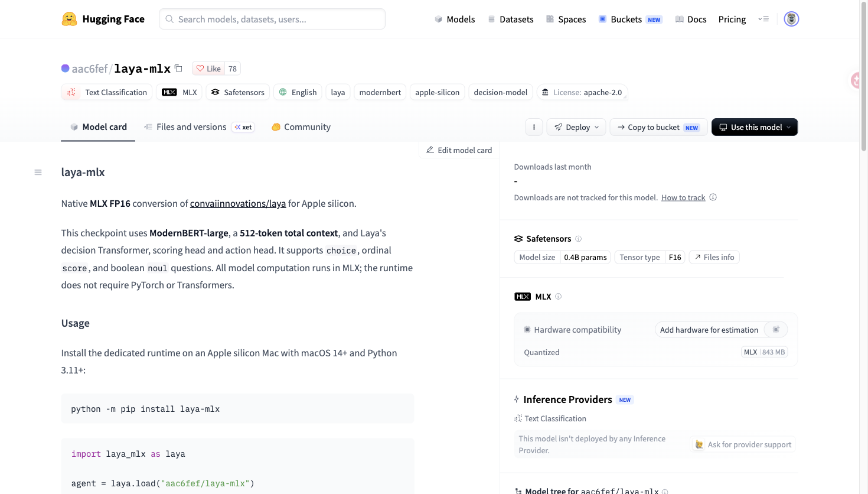Focus the search models, datasets, users field
Viewport: 868px width, 494px height.
coord(272,19)
